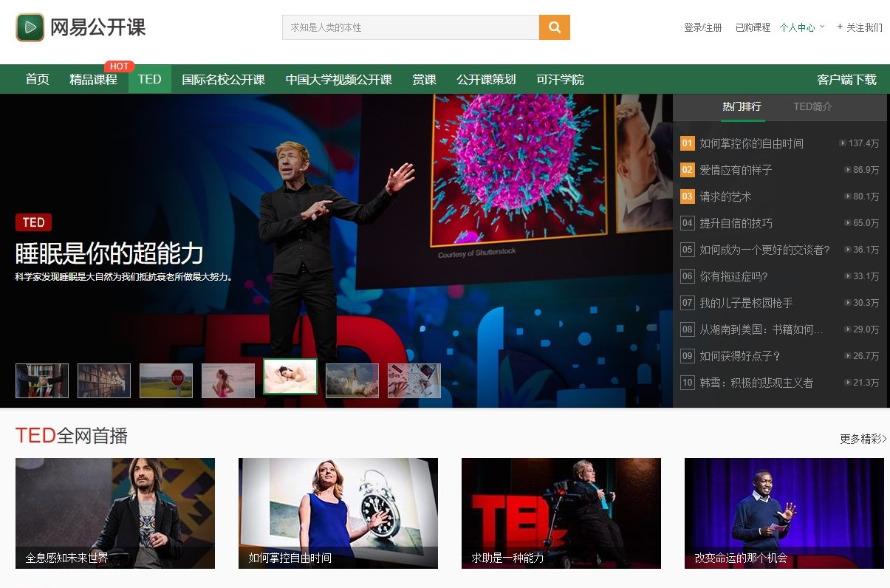Click the orange 03 rank badge beside 请求的艺术
Viewport: 890px width, 588px height.
coord(688,196)
